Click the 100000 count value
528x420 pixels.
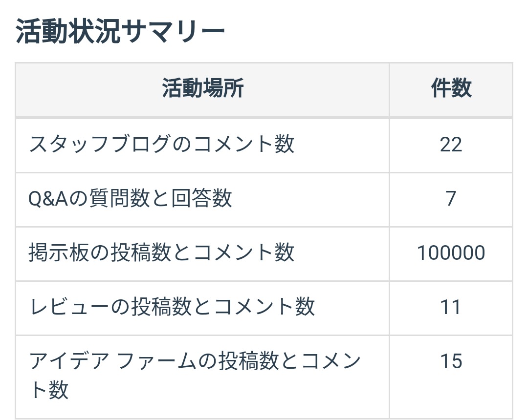tap(451, 253)
